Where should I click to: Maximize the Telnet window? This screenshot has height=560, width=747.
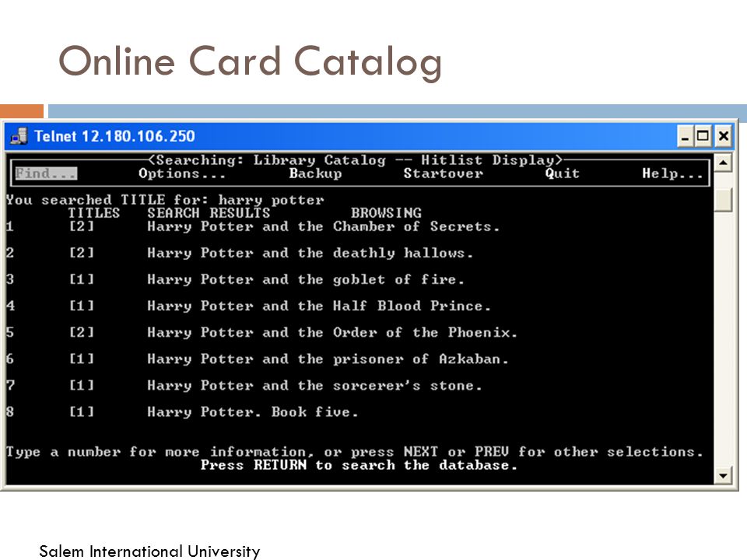702,137
